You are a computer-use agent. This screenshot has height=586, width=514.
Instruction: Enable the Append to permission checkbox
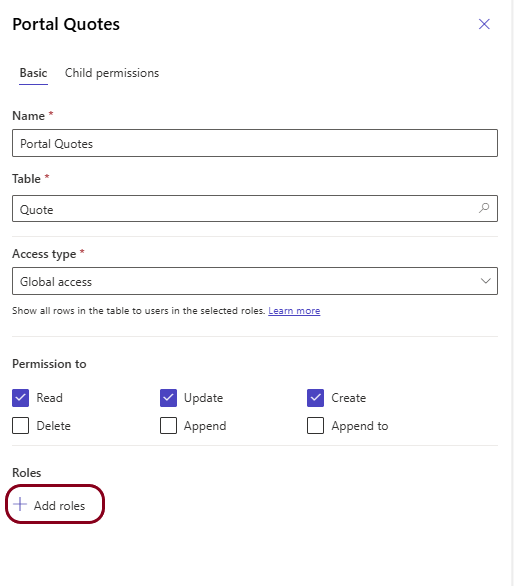[316, 426]
